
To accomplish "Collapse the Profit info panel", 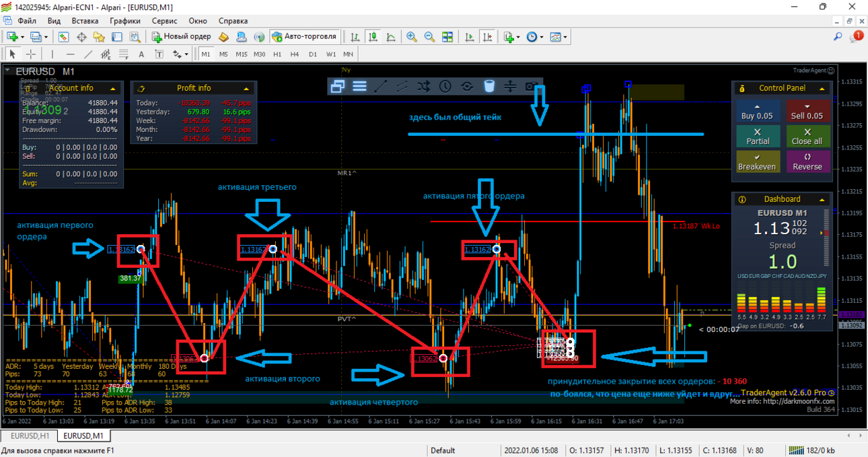I will coord(247,88).
